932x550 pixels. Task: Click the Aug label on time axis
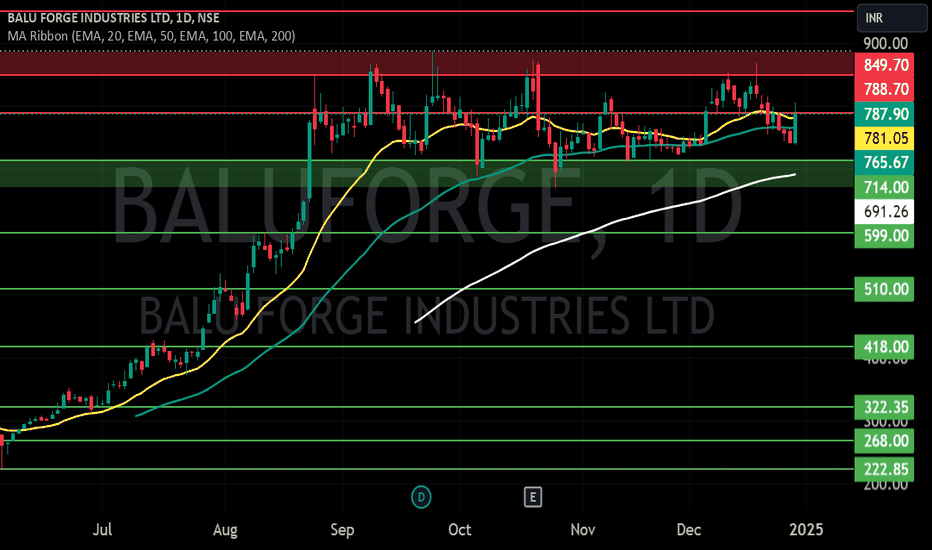point(225,529)
